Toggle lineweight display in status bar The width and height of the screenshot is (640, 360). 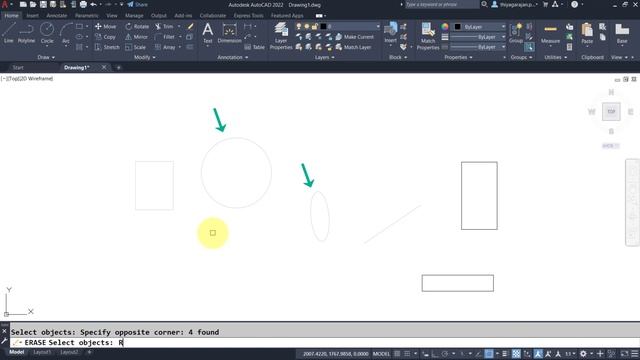pyautogui.click(x=505, y=354)
